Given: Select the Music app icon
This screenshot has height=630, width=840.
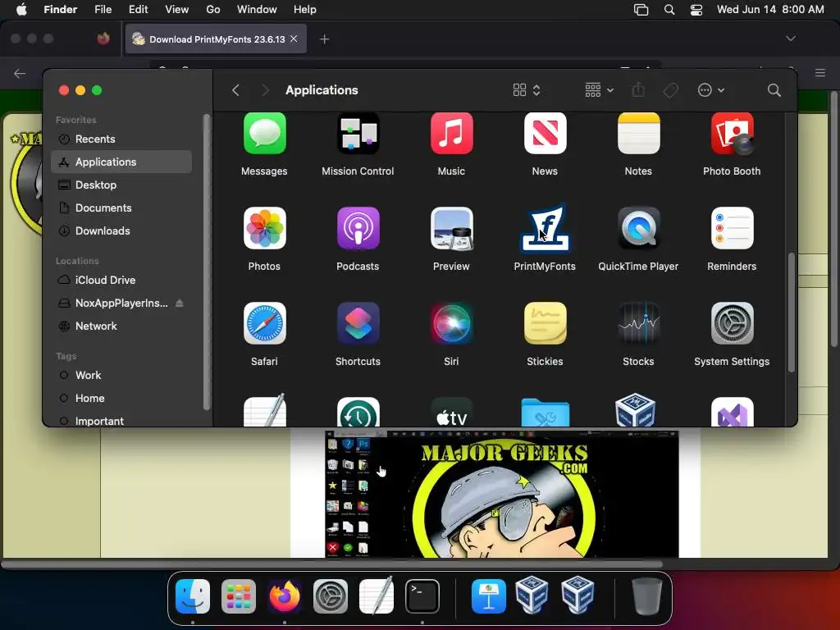Looking at the screenshot, I should coord(452,134).
